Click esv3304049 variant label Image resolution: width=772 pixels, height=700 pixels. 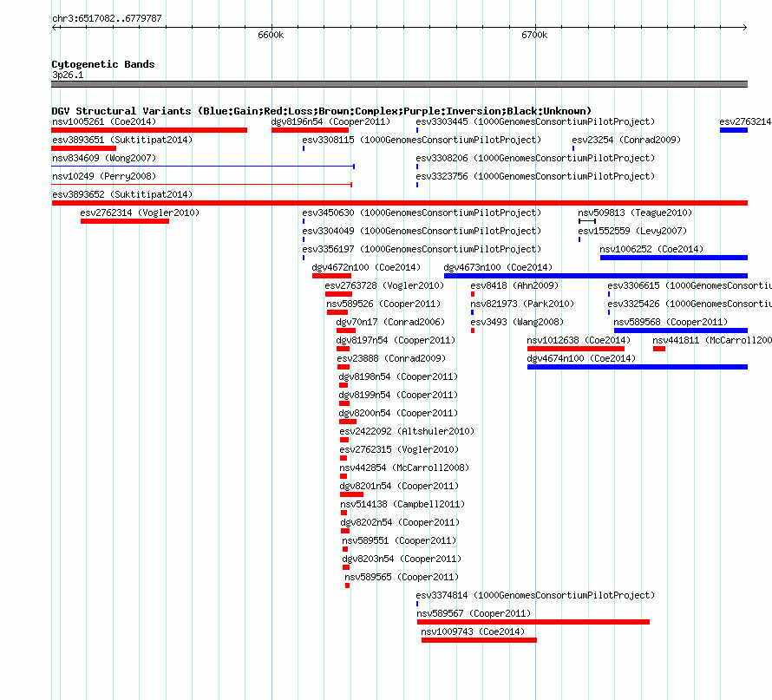422,231
